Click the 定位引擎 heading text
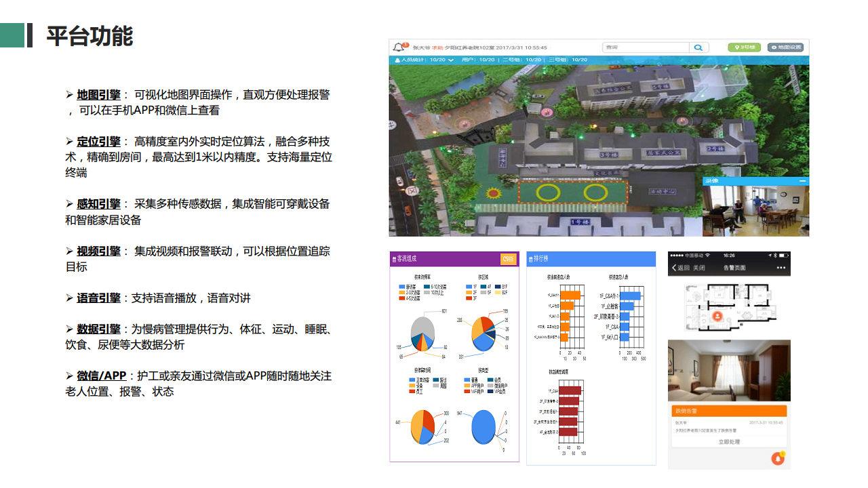868x488 pixels. point(98,141)
